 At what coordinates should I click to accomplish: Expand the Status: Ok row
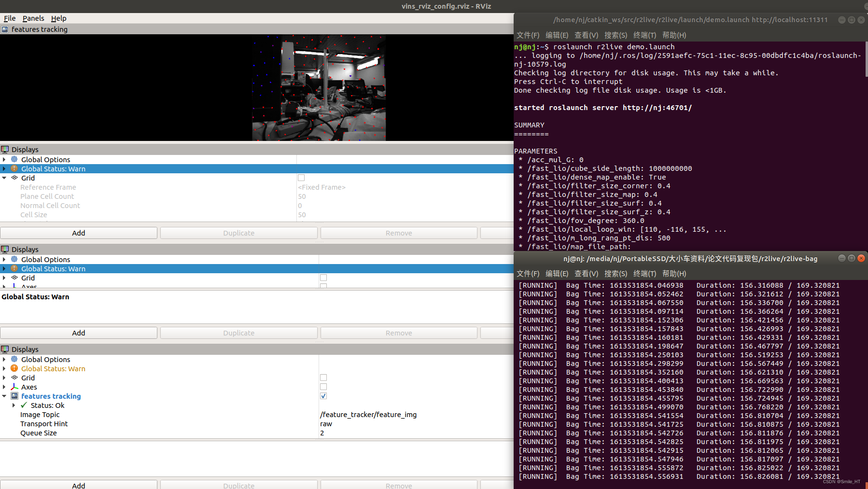(14, 405)
